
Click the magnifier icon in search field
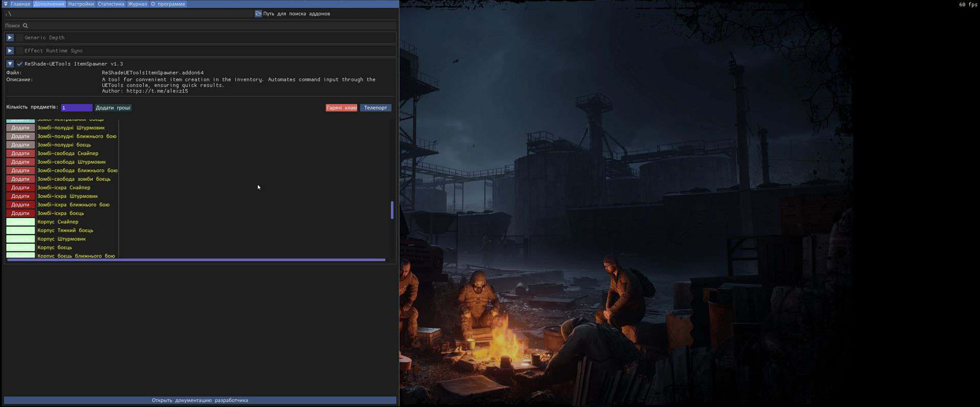click(25, 26)
